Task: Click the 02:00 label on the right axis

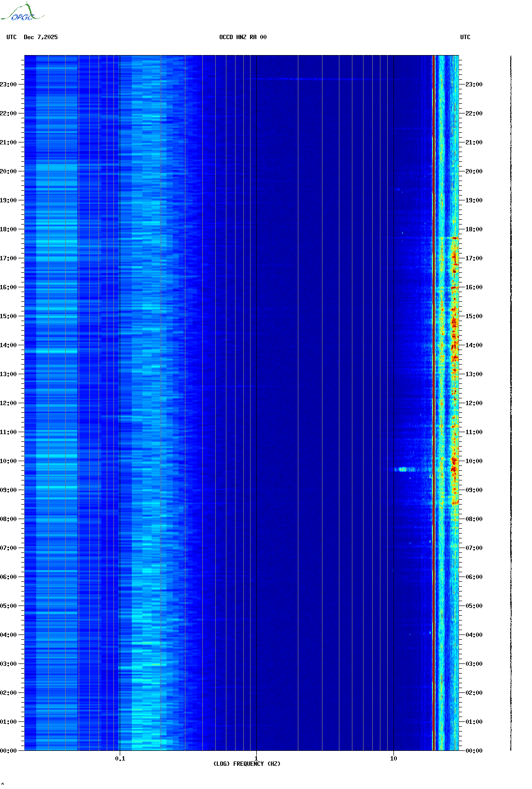Action: (474, 693)
